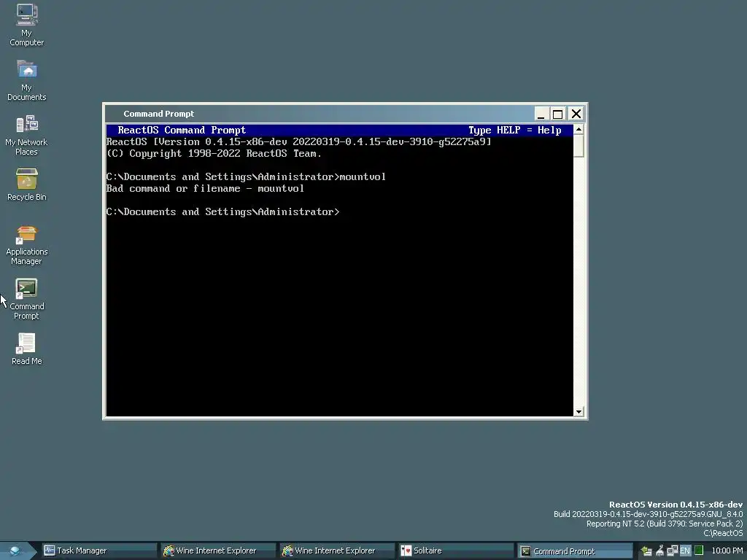Viewport: 747px width, 560px height.
Task: Click the 'ReactOS Command Prompt' banner text
Action: (x=182, y=130)
